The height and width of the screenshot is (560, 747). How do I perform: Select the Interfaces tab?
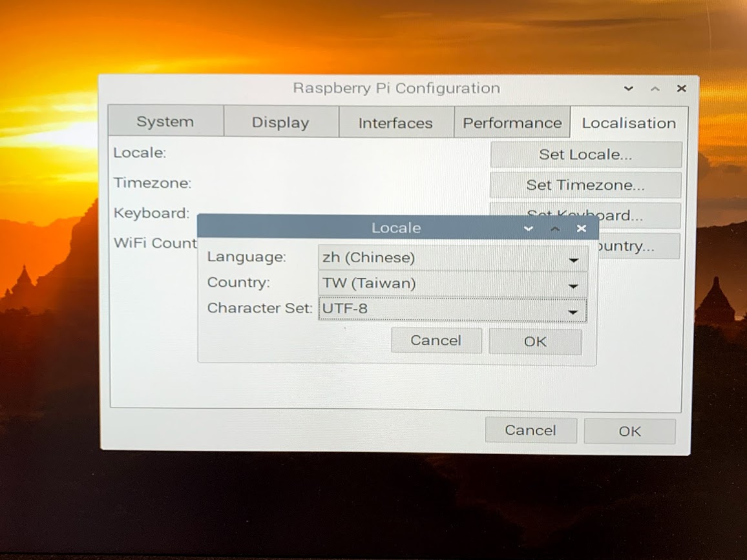[x=395, y=123]
